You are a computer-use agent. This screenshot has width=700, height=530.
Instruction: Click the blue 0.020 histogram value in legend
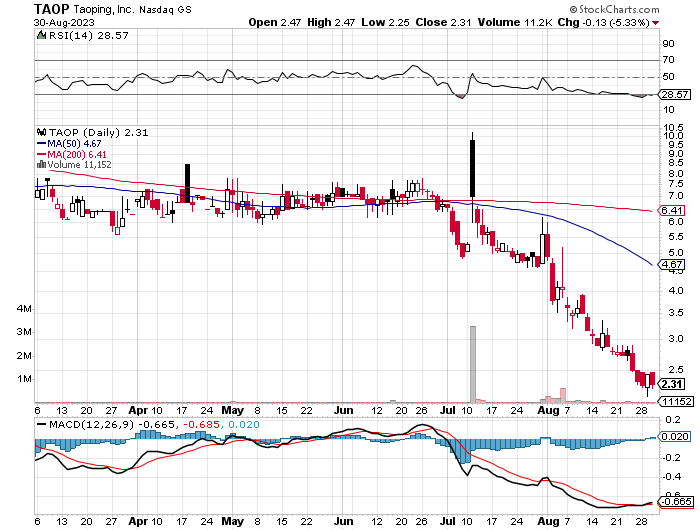coord(244,424)
